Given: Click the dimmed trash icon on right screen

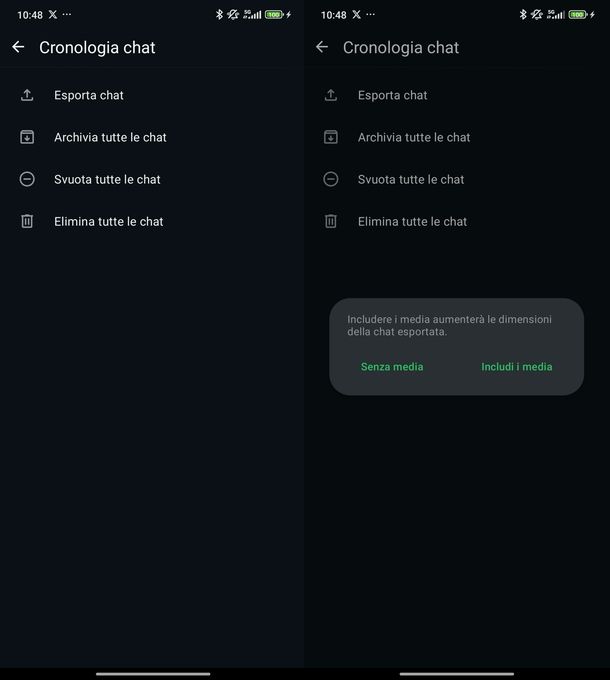Looking at the screenshot, I should point(331,221).
